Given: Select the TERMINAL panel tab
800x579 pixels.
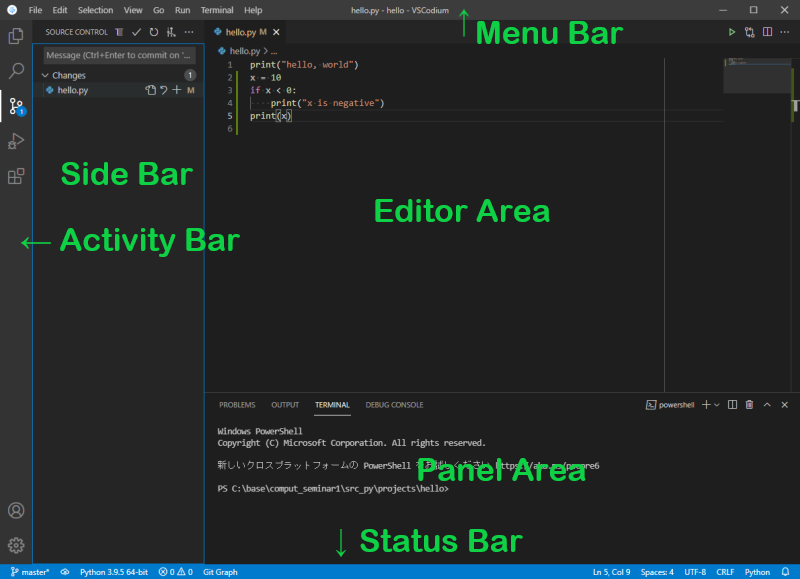Looking at the screenshot, I should click(332, 405).
